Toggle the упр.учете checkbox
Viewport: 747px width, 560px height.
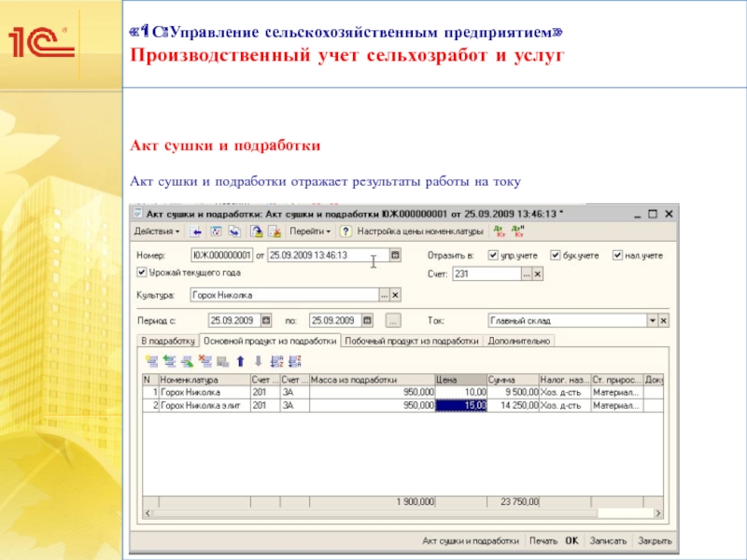pyautogui.click(x=493, y=255)
